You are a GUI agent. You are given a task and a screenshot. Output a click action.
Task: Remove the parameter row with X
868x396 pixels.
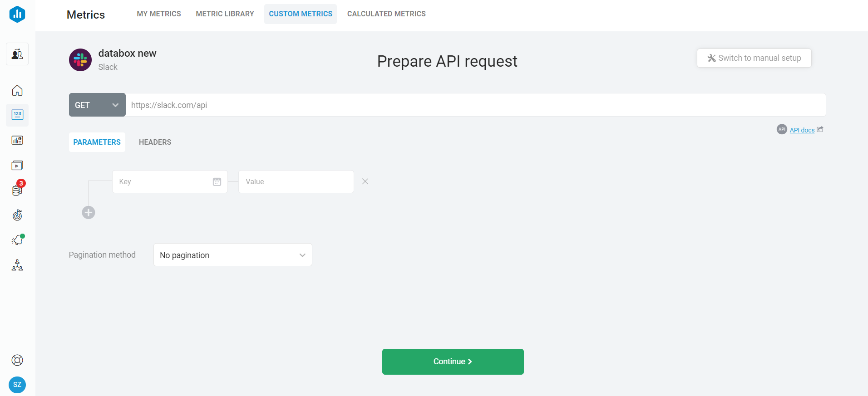365,181
